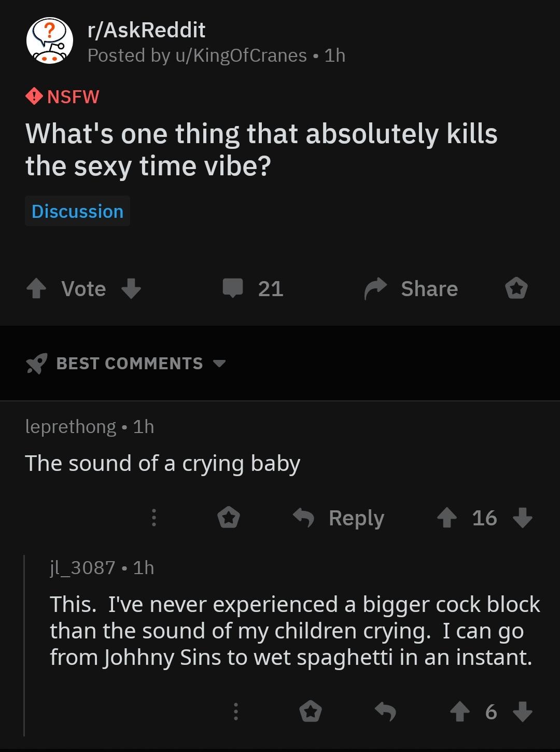Viewport: 560px width, 752px height.
Task: Open the r/AskReddit subreddit avatar
Action: [50, 41]
